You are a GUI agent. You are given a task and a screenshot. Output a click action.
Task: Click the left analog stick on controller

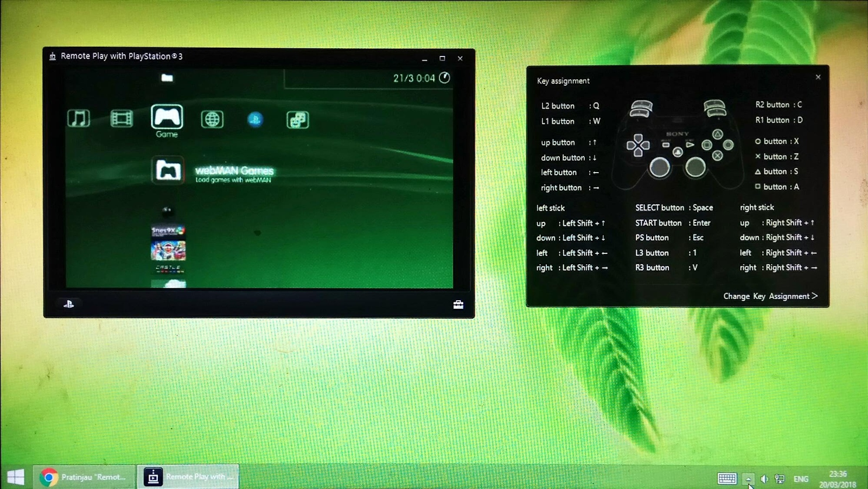660,168
